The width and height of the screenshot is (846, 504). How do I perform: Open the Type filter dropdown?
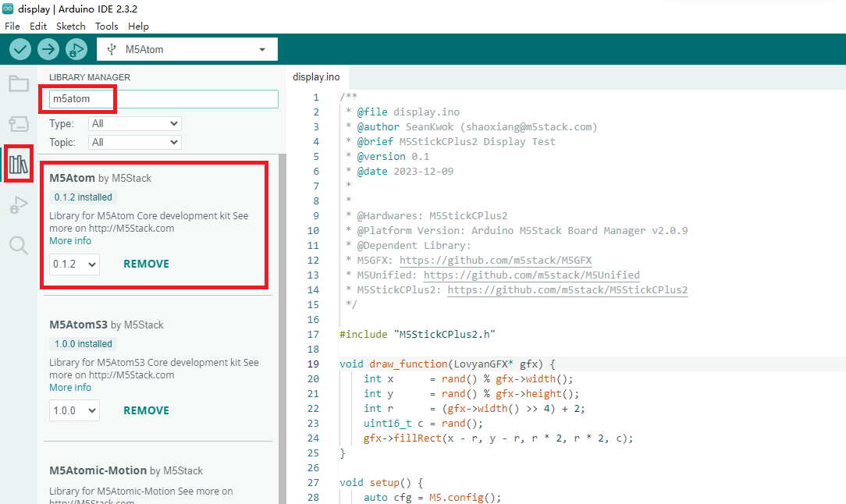[x=135, y=123]
